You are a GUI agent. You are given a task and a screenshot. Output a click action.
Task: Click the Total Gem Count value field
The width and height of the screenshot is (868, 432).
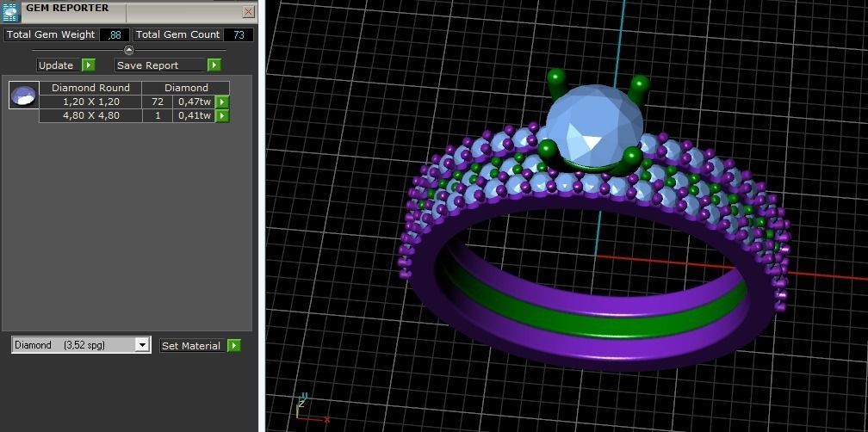239,34
